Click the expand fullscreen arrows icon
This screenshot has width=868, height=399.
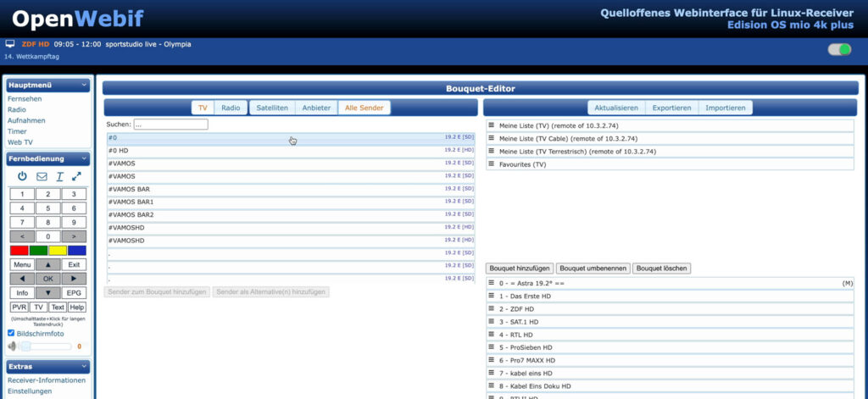tap(77, 176)
